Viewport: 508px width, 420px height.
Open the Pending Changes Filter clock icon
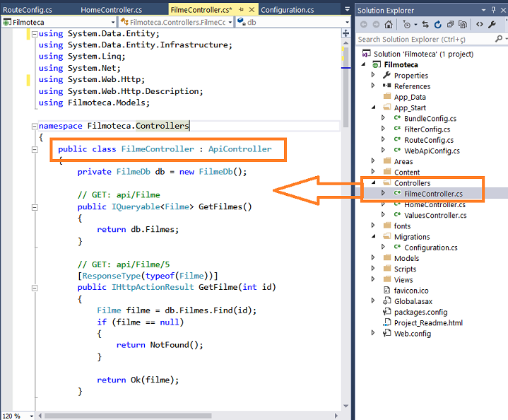tap(406, 25)
